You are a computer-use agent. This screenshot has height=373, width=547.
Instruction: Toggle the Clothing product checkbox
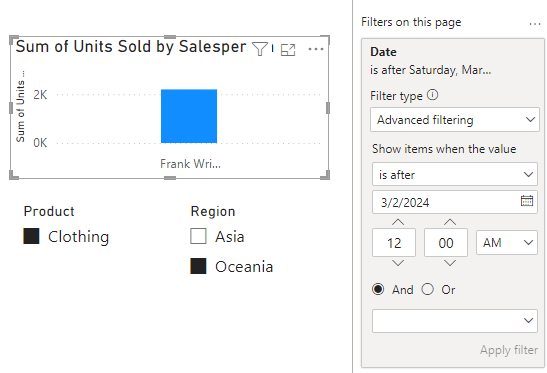pyautogui.click(x=31, y=236)
